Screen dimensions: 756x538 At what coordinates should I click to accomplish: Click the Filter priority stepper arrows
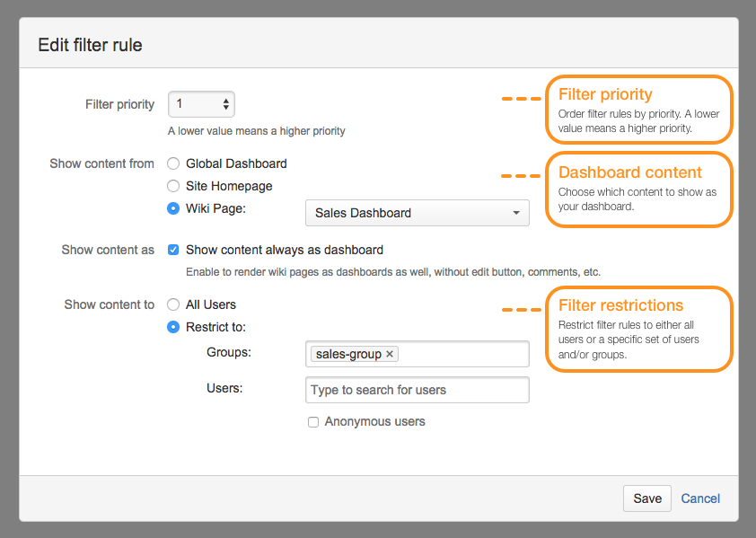[225, 104]
